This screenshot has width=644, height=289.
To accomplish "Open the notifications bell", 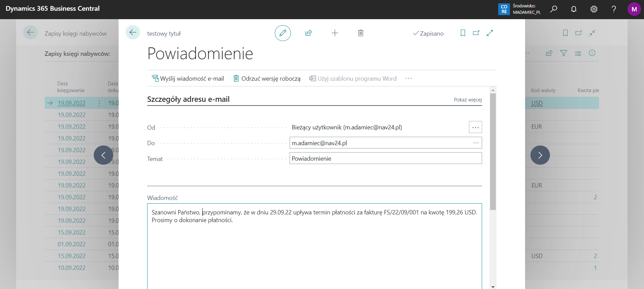I will coord(574,9).
